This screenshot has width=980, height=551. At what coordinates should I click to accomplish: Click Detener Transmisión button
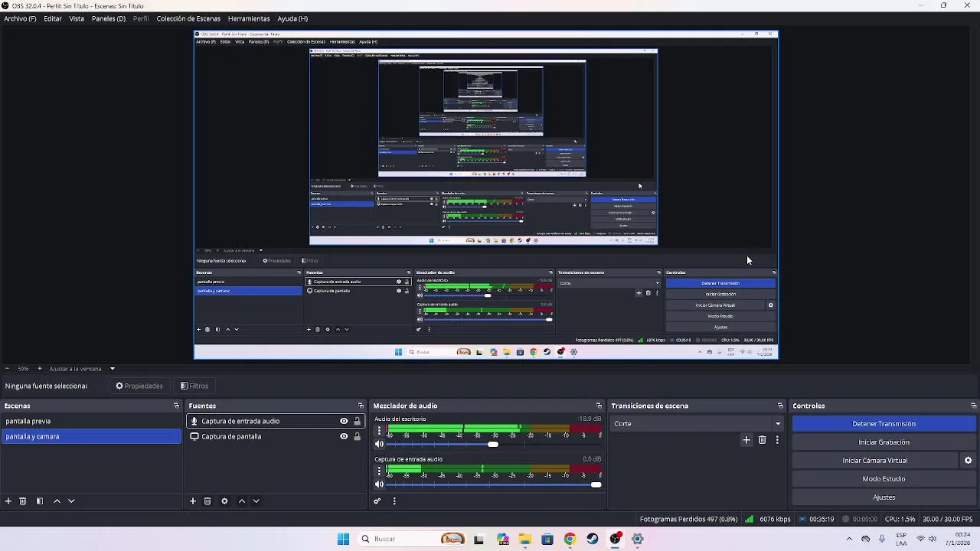pos(884,424)
